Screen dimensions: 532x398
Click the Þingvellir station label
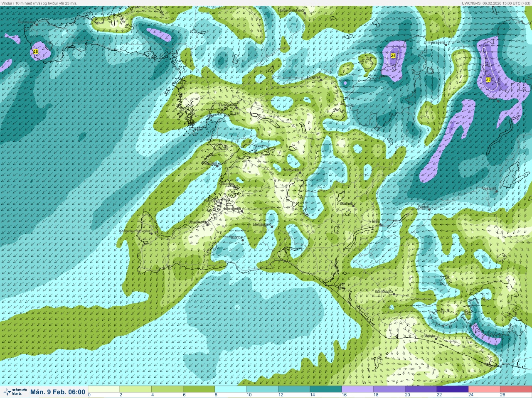click(x=291, y=170)
